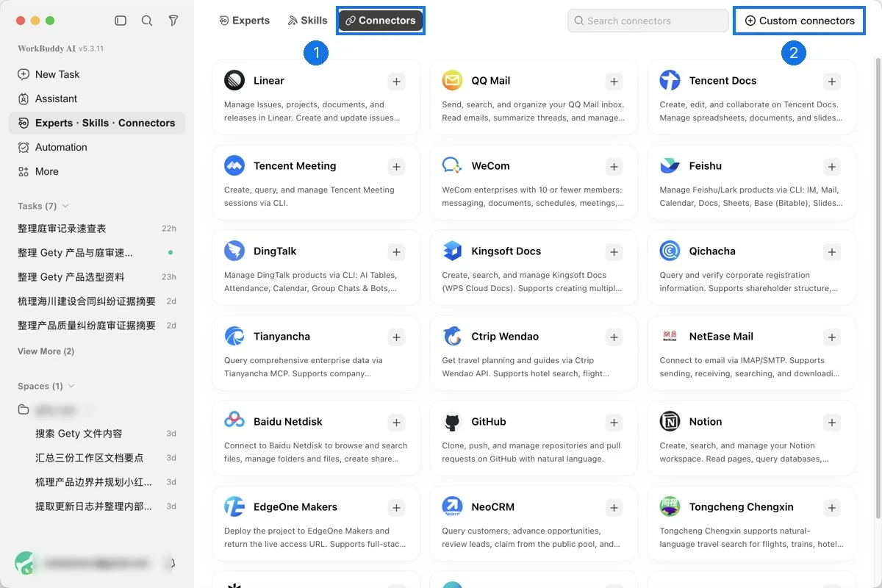Open Experts · Skills · Connectors in sidebar
Viewport: 882px width, 588px height.
point(97,123)
